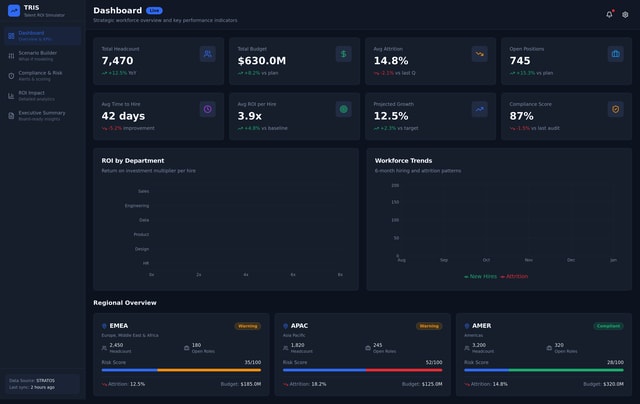The image size is (640, 404).
Task: Click the Avg ROI per Hire target icon
Action: point(343,109)
